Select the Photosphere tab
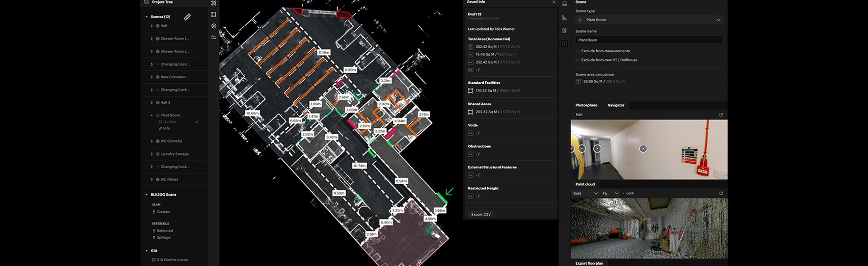This screenshot has width=868, height=266. click(586, 105)
